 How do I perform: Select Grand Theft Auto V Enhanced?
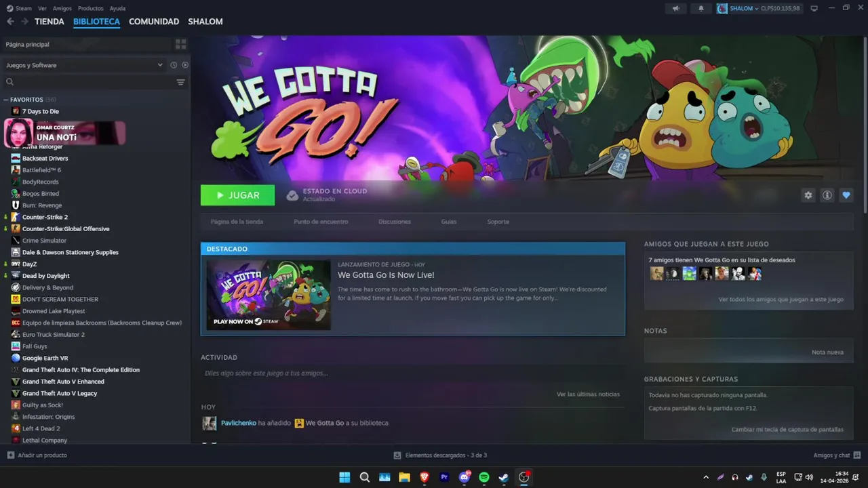[x=63, y=382]
